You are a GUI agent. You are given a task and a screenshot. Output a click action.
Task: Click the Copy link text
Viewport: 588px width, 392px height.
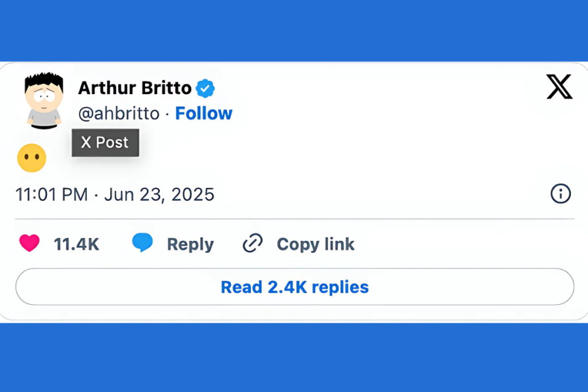(315, 244)
